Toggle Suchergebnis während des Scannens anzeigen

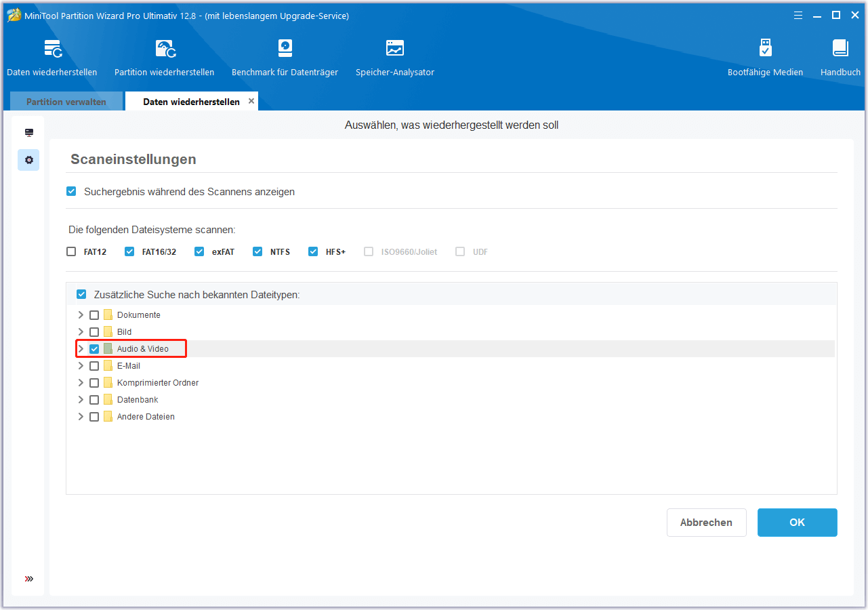pos(71,192)
